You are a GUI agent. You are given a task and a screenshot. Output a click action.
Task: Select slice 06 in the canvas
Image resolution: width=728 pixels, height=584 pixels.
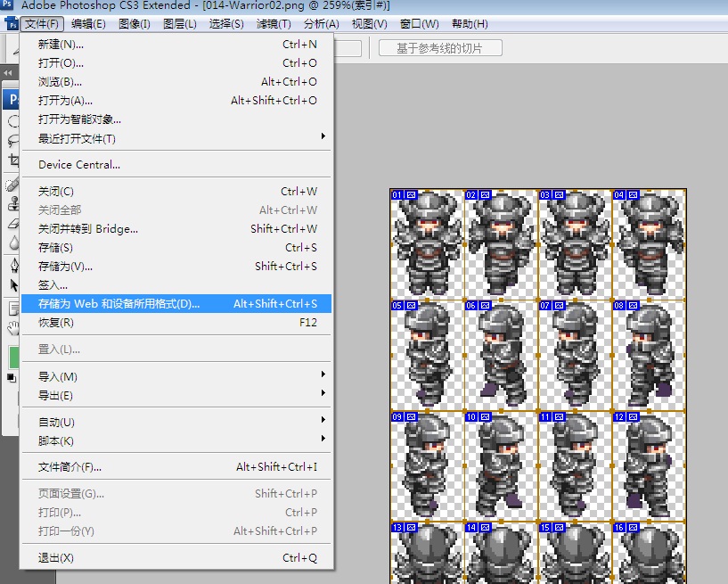[501, 355]
